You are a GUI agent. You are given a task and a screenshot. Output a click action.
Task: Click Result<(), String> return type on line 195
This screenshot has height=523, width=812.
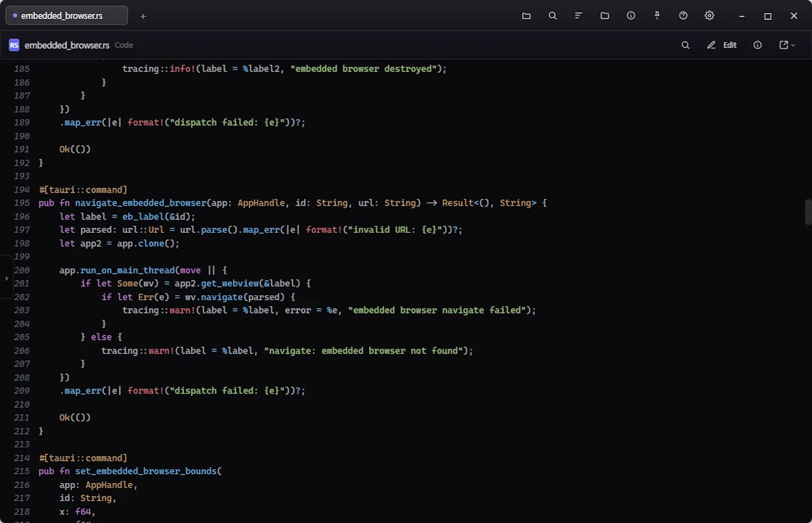(x=489, y=203)
